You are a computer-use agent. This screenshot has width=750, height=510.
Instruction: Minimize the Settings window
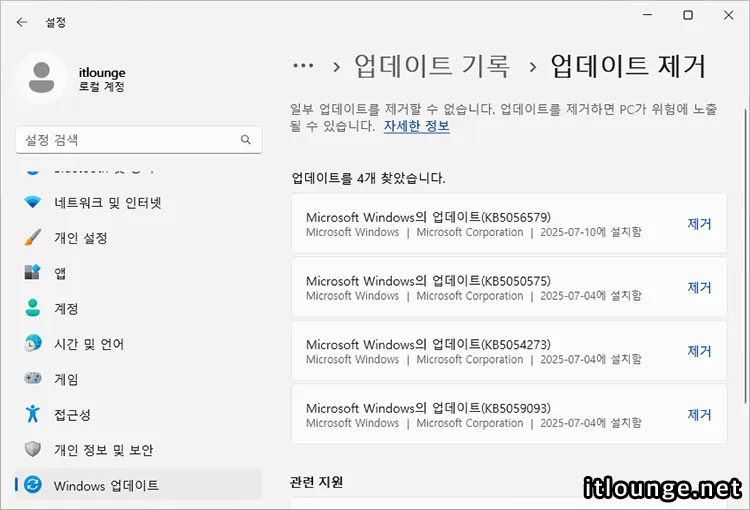[647, 15]
